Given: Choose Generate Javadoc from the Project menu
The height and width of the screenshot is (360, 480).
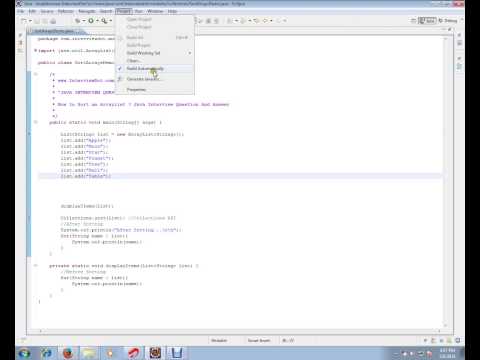Looking at the screenshot, I should click(x=154, y=79).
